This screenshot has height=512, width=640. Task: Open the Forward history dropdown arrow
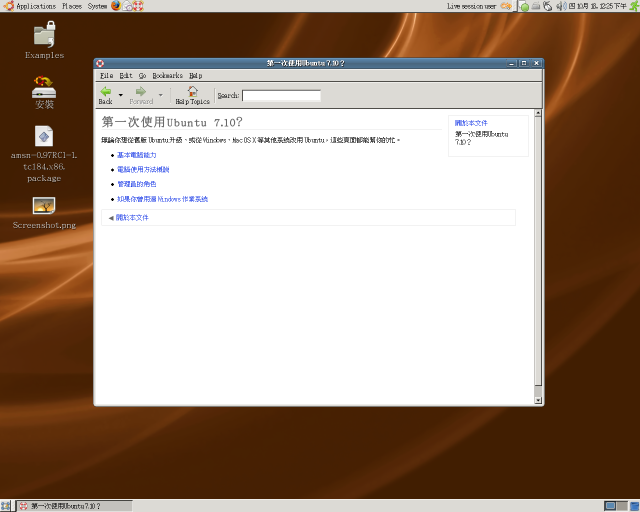tap(161, 95)
